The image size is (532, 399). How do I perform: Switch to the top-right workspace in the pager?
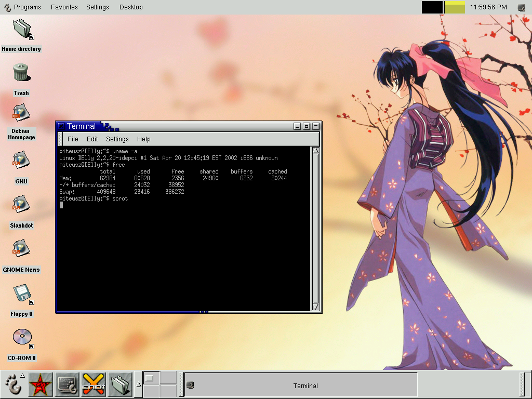(168, 378)
